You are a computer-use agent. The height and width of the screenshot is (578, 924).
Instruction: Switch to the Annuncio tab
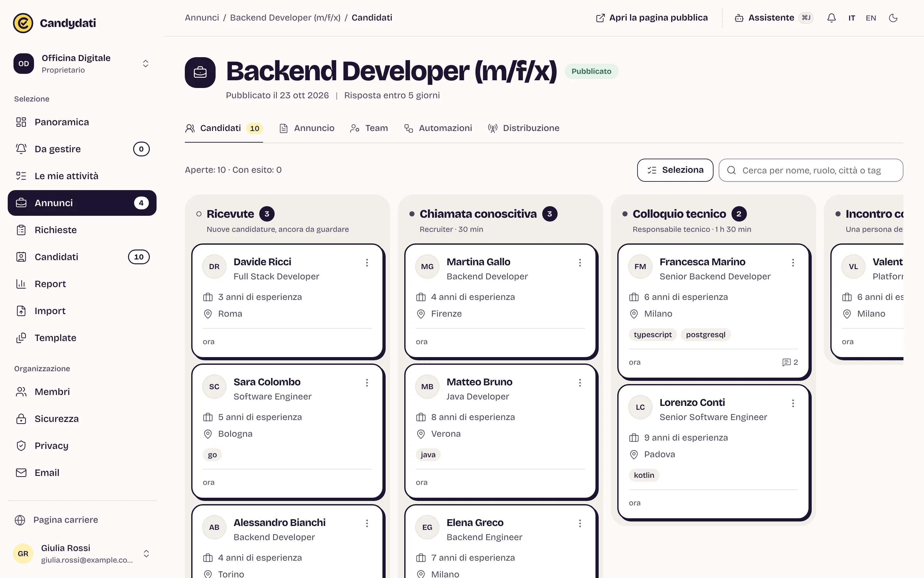307,128
